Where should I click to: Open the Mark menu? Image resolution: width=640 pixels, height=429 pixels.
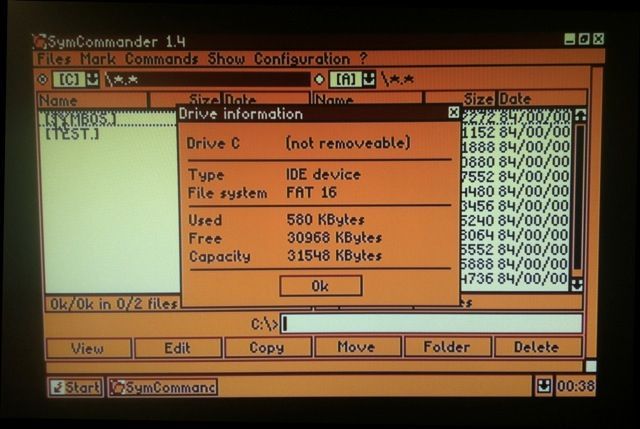pyautogui.click(x=98, y=59)
